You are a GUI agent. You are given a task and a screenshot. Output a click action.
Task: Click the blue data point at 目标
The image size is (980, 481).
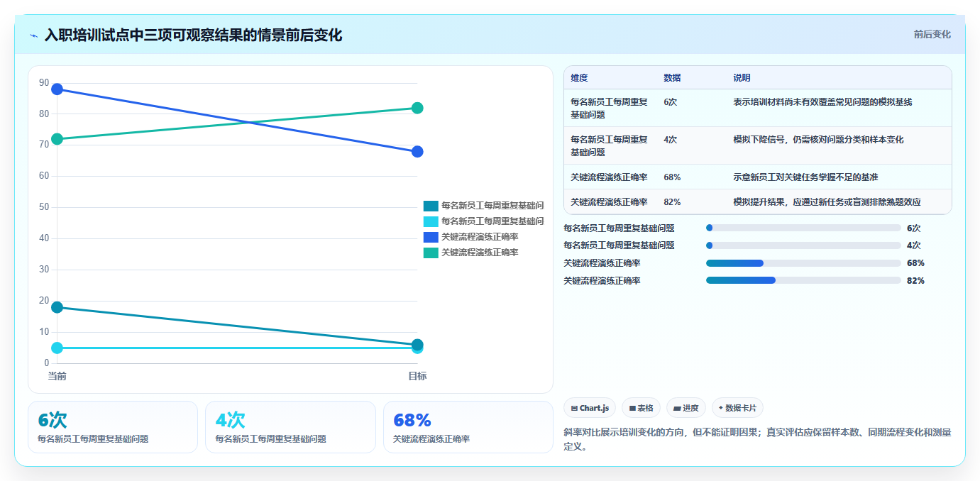tap(417, 152)
